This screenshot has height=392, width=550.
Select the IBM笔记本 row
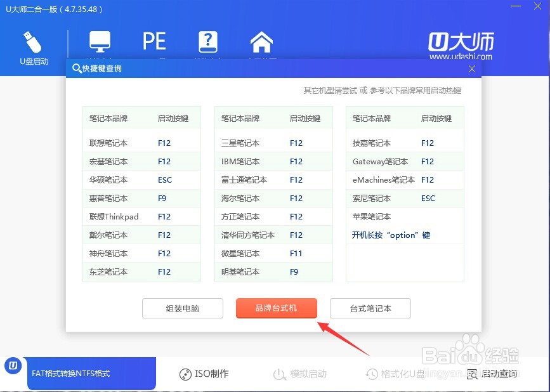point(273,161)
